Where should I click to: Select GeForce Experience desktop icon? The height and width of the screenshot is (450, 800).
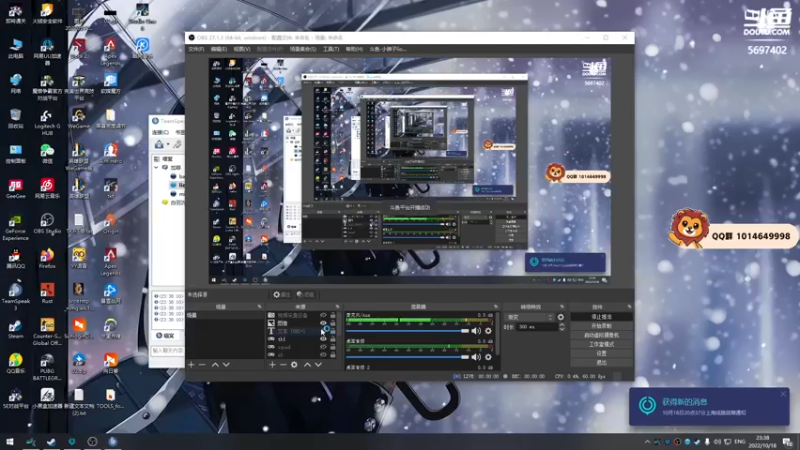point(15,228)
